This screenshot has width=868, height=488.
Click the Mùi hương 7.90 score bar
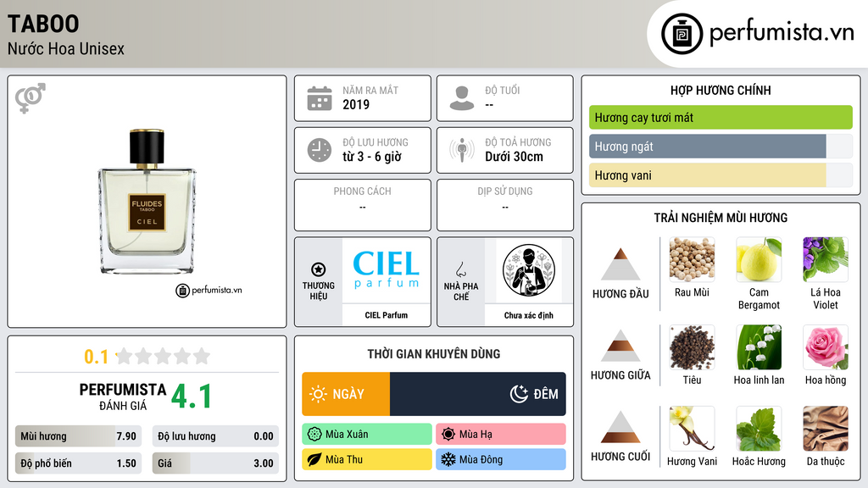click(78, 436)
